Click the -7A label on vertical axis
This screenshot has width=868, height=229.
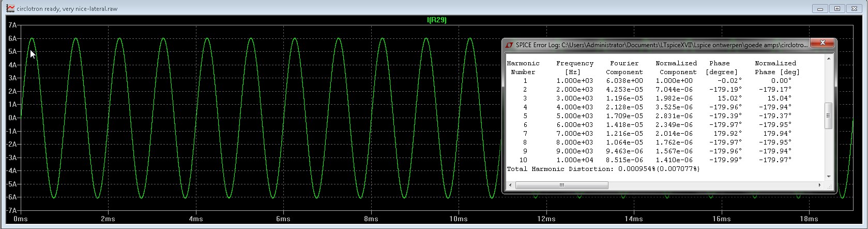point(11,210)
